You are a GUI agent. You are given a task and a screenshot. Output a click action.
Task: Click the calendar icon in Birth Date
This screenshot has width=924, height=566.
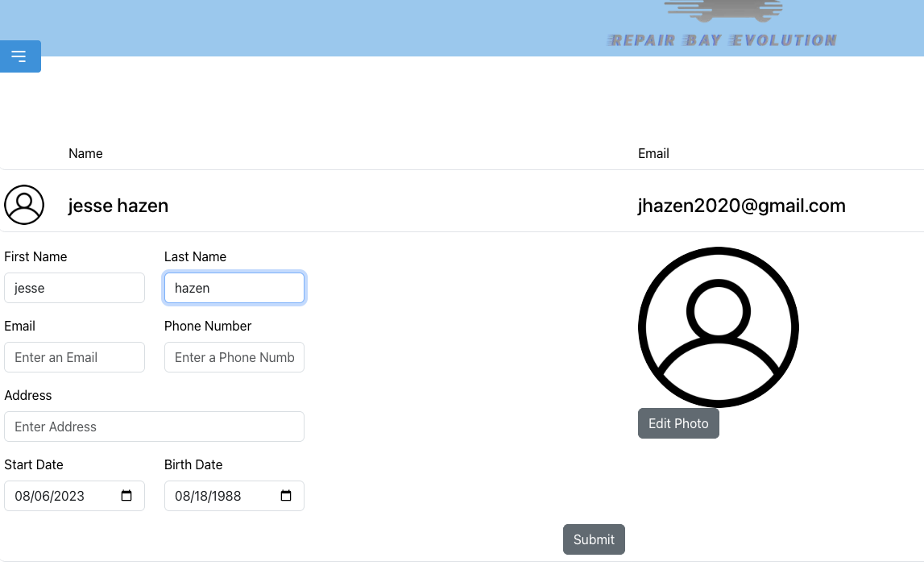[286, 496]
